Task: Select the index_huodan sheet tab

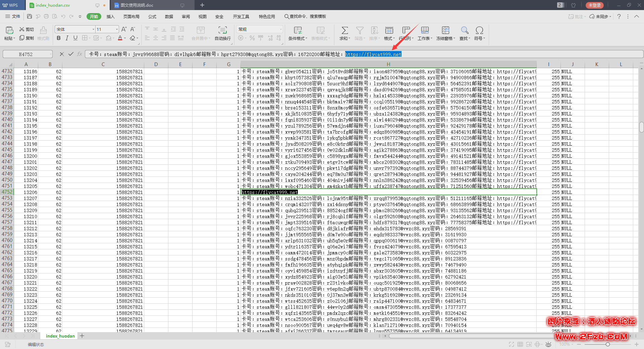Action: coord(60,336)
